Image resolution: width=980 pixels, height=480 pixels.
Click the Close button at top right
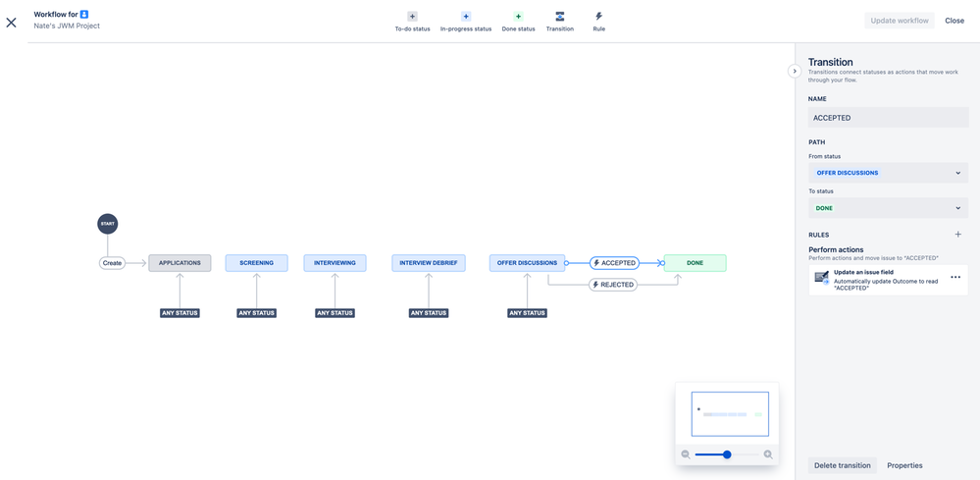tap(954, 21)
